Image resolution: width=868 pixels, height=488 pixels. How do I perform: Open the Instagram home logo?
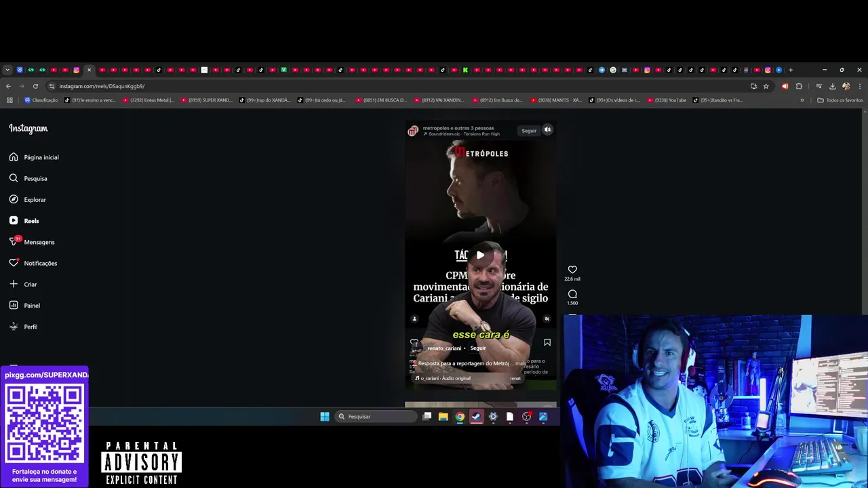28,129
